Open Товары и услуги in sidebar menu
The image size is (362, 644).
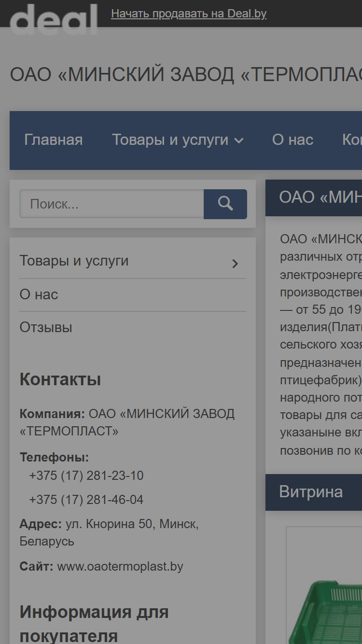pos(74,261)
